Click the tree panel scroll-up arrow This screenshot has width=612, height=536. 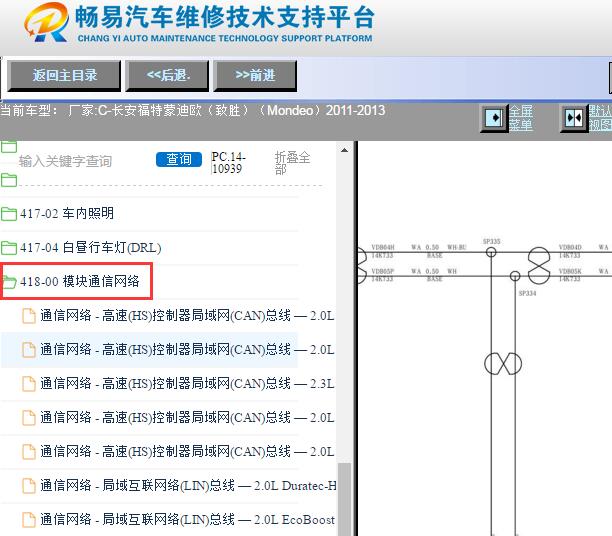pyautogui.click(x=344, y=150)
